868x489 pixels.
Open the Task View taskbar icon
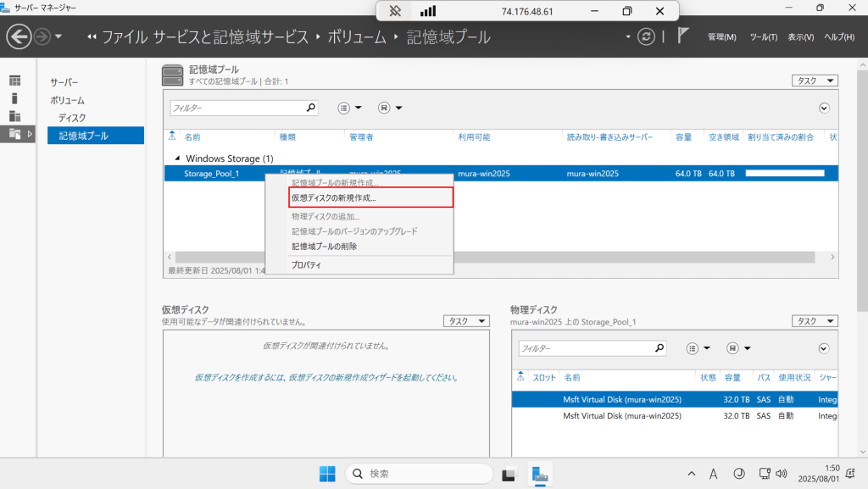pyautogui.click(x=509, y=475)
